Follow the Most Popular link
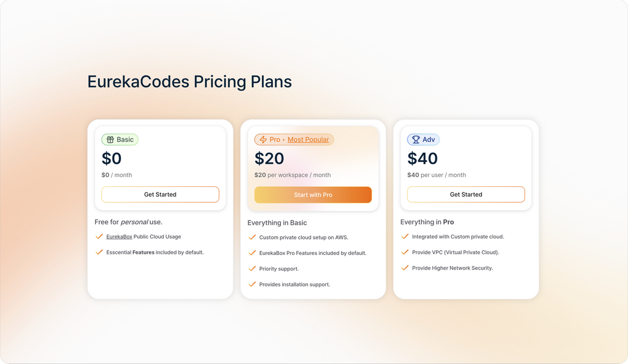The image size is (628, 364). [308, 140]
